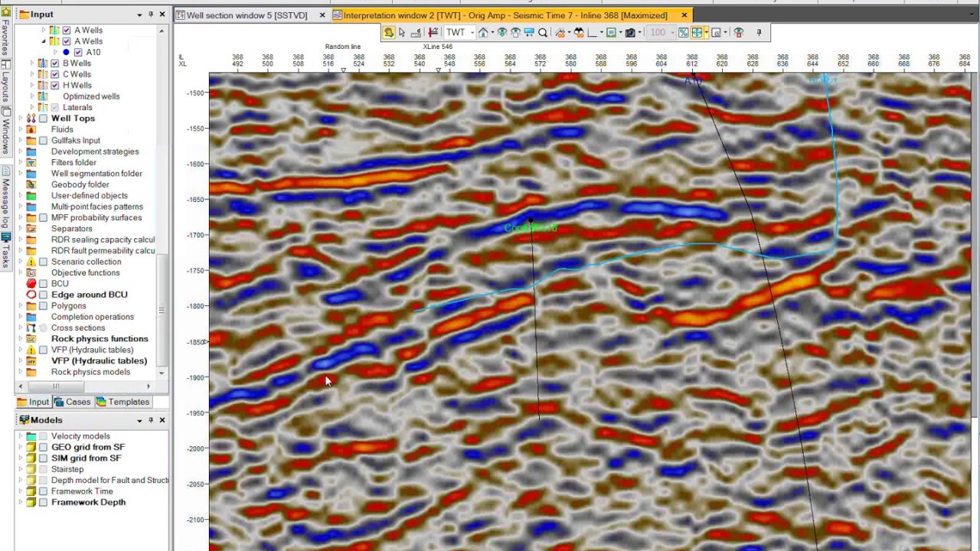Select the Input tab at pane bottom
Screen dimensions: 980x551
click(x=34, y=402)
